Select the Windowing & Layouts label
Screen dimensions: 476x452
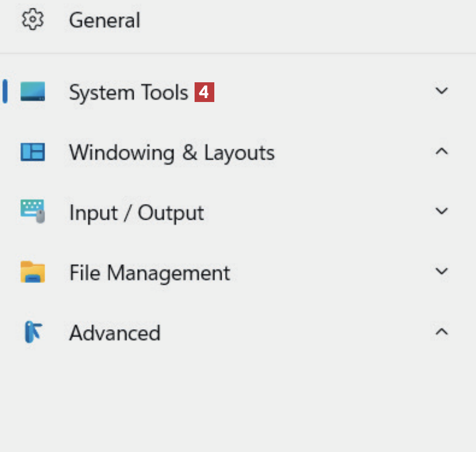pos(171,153)
